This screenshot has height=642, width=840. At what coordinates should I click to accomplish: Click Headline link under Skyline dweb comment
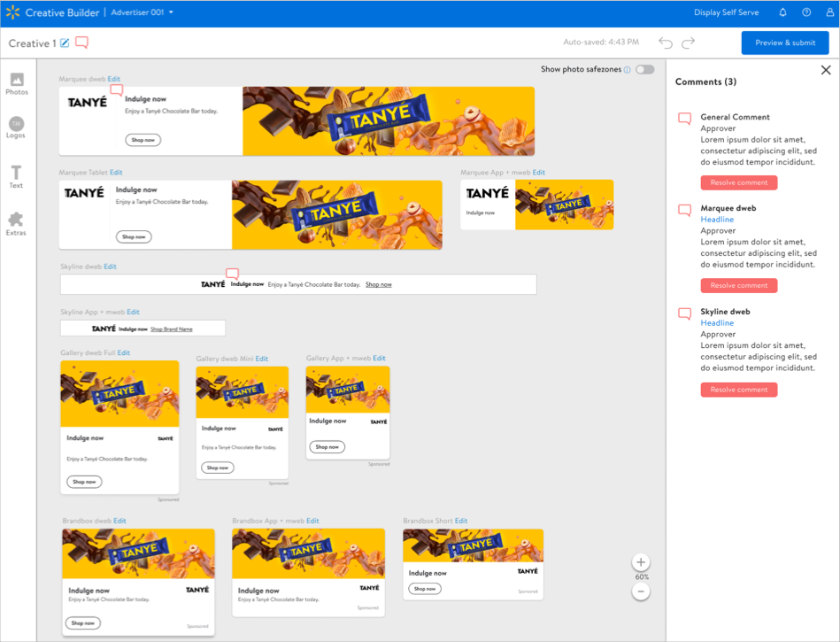tap(717, 323)
